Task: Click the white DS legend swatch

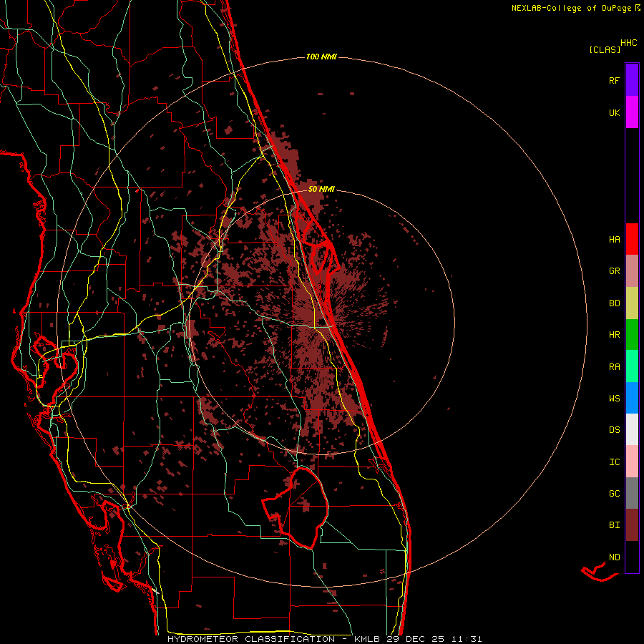Action: click(632, 429)
